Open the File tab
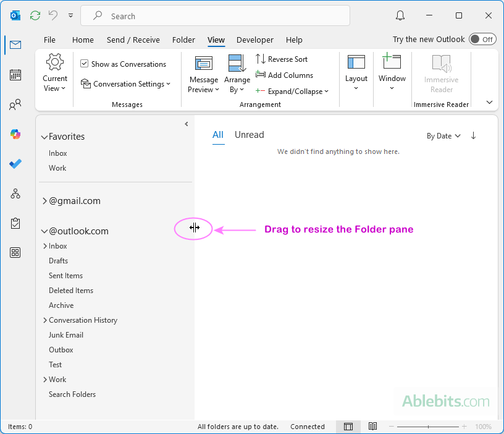 pyautogui.click(x=49, y=40)
